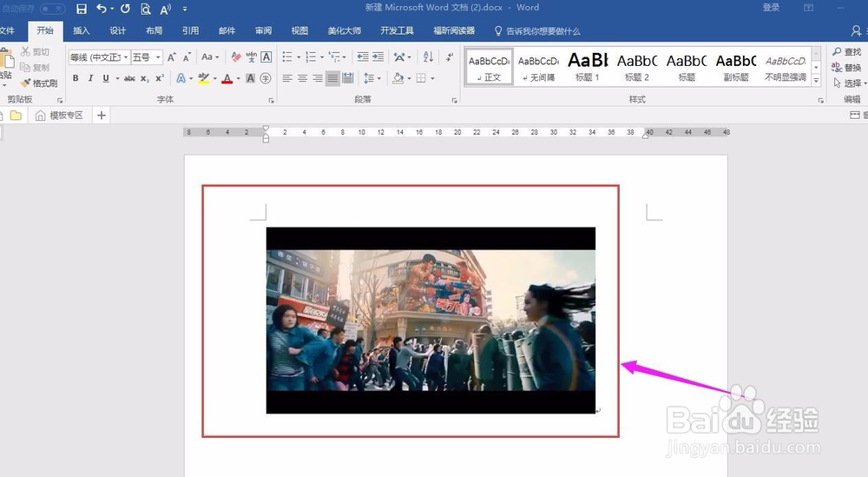
Task: Increase paragraph indent
Action: coord(378,57)
